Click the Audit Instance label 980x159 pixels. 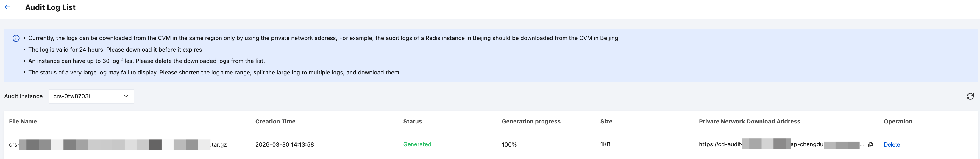tap(23, 96)
